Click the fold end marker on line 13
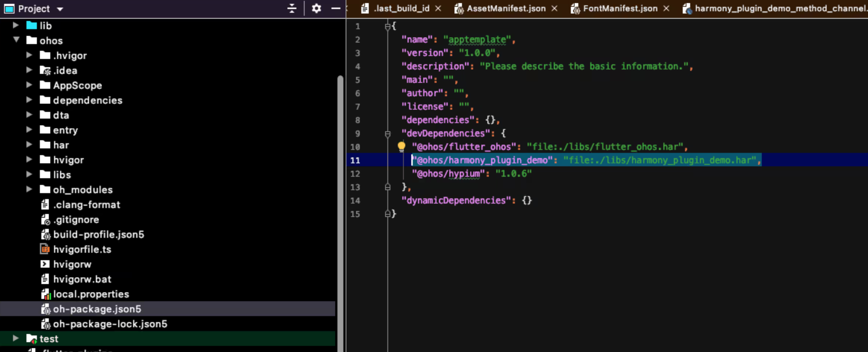 [387, 187]
